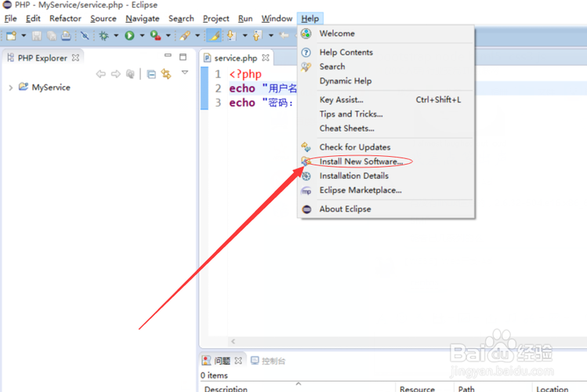Click the Debug bug icon
587x392 pixels.
103,35
